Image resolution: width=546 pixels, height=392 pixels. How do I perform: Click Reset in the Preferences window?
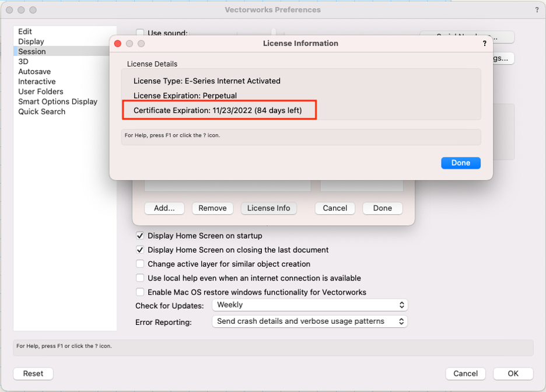[x=33, y=374]
